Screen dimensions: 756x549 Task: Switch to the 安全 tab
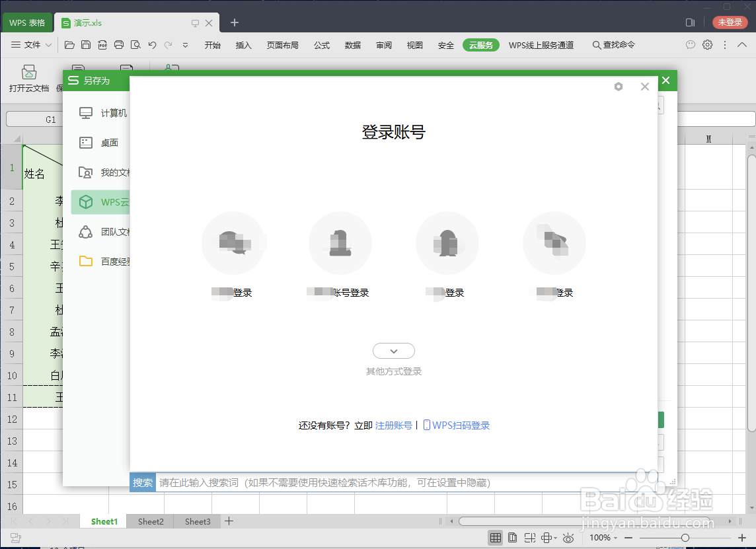446,45
